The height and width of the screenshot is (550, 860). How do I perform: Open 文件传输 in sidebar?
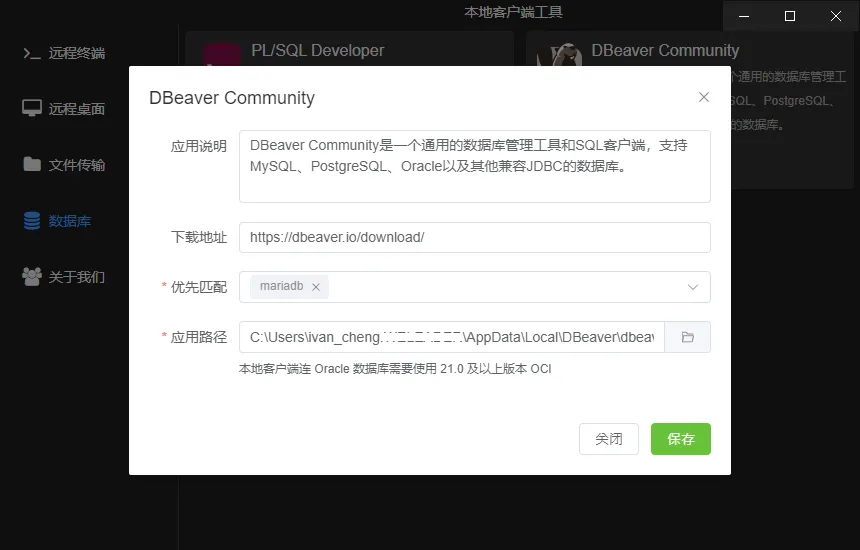tap(64, 165)
